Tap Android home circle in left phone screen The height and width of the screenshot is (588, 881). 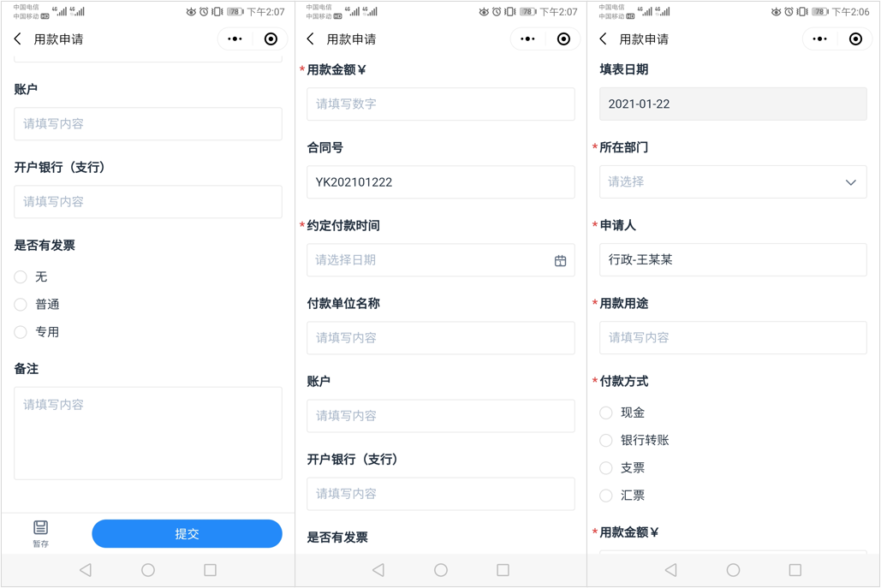[x=148, y=570]
